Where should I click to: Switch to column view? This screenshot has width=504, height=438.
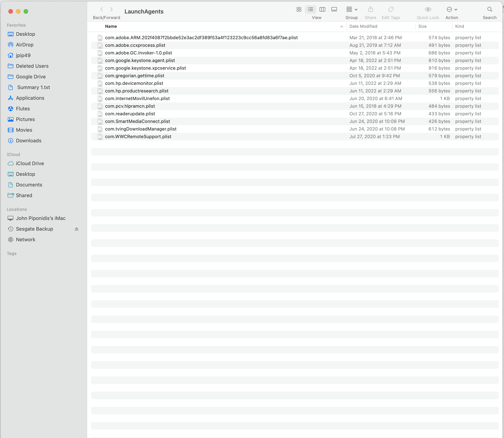pos(322,10)
